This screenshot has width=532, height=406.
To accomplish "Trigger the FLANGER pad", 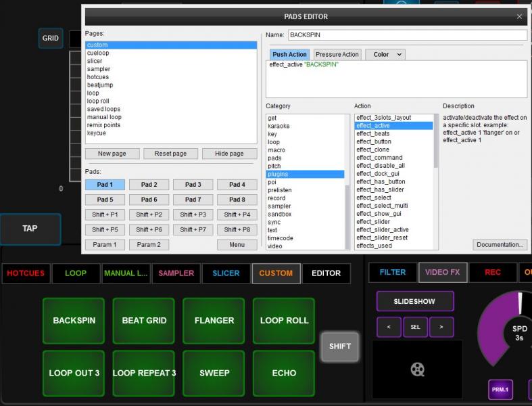I will point(214,321).
